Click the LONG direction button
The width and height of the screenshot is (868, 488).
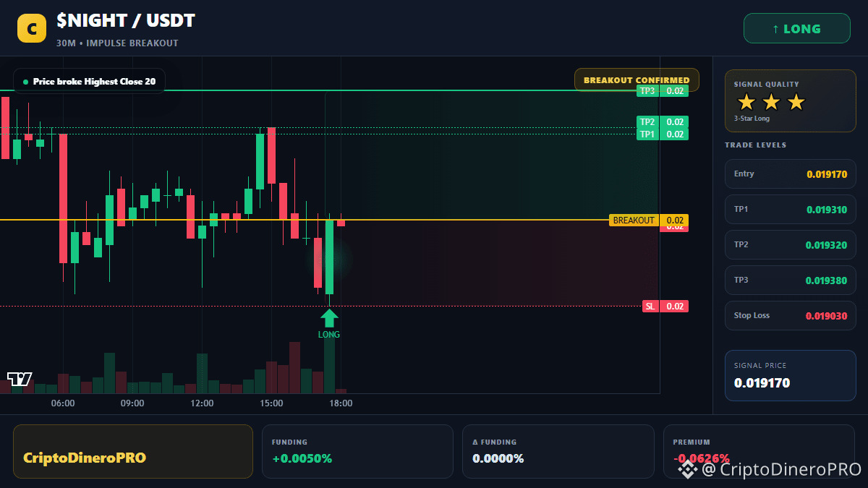pos(796,29)
